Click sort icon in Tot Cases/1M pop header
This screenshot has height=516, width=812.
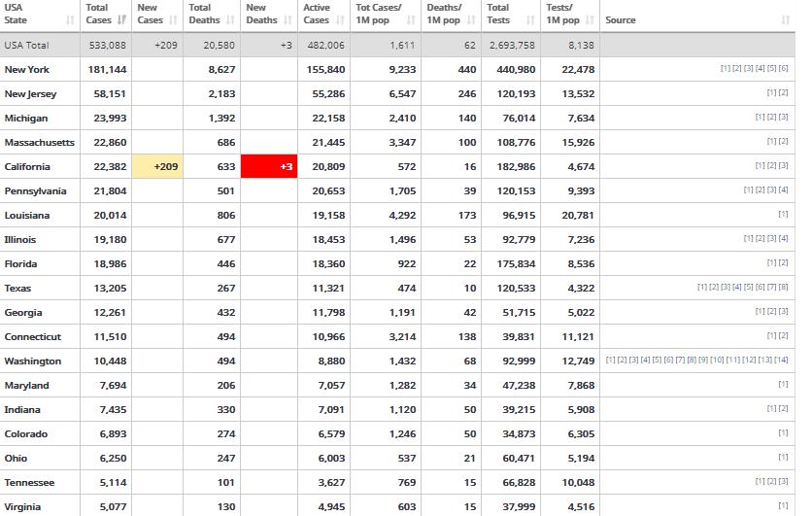(413, 20)
